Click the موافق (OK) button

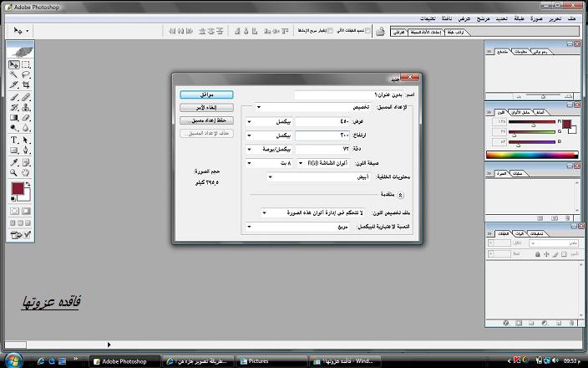(x=205, y=95)
